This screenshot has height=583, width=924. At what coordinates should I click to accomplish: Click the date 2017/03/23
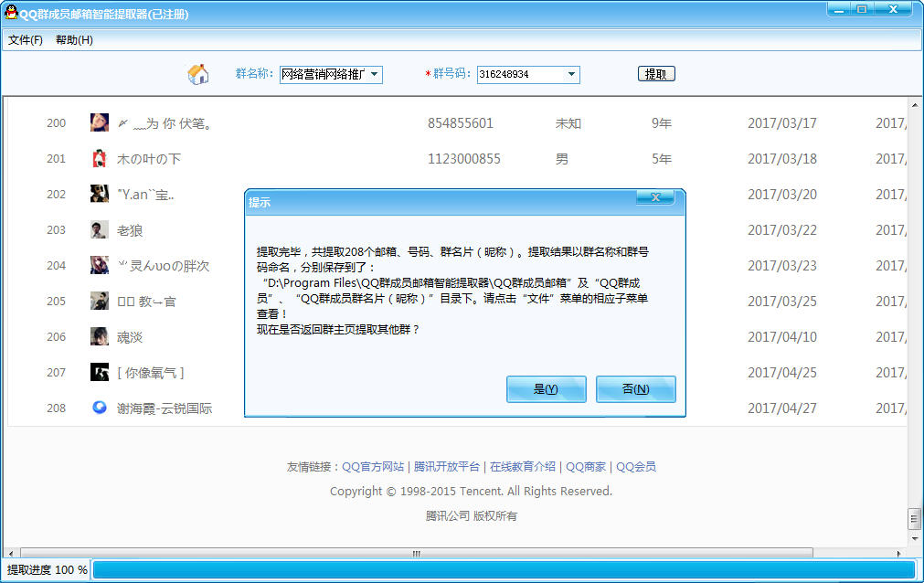click(x=782, y=266)
